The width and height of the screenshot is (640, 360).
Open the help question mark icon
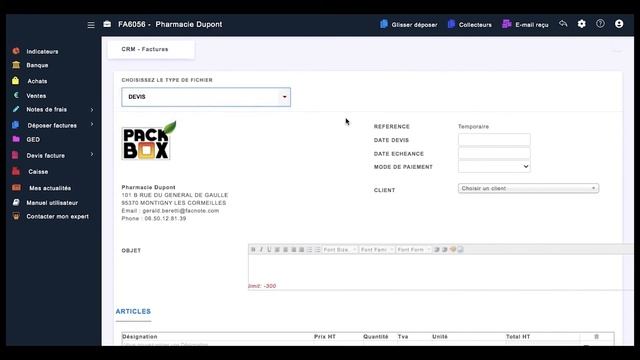600,24
